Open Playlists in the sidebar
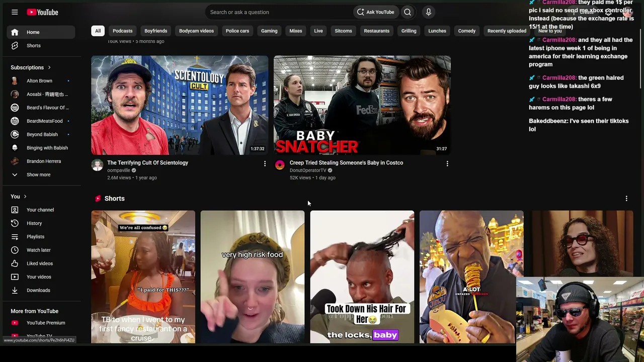This screenshot has height=362, width=644. [41, 237]
